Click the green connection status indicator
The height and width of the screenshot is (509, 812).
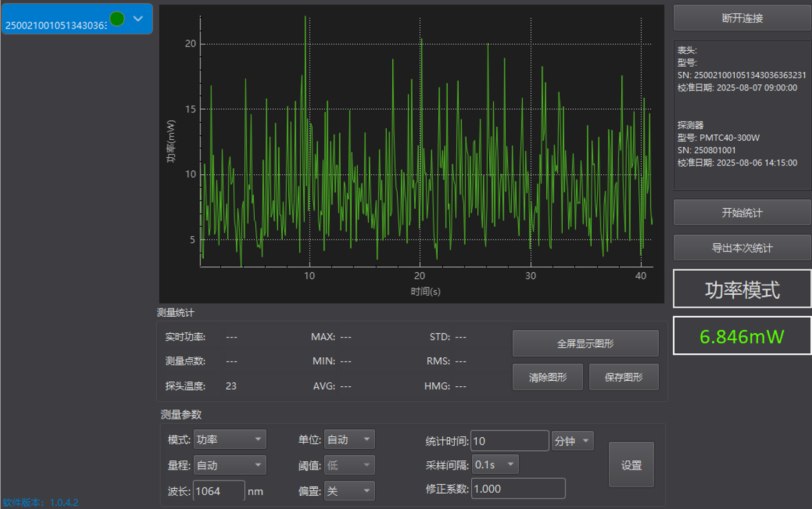tap(117, 19)
